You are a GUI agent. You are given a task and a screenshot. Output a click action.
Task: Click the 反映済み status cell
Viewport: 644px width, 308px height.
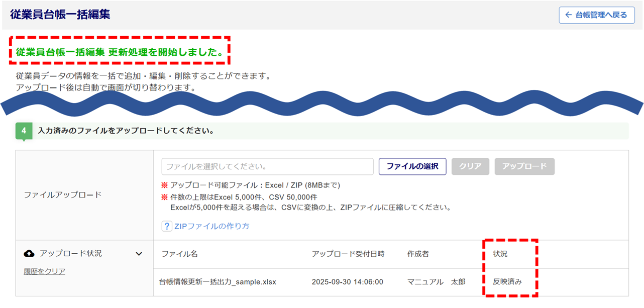(507, 282)
